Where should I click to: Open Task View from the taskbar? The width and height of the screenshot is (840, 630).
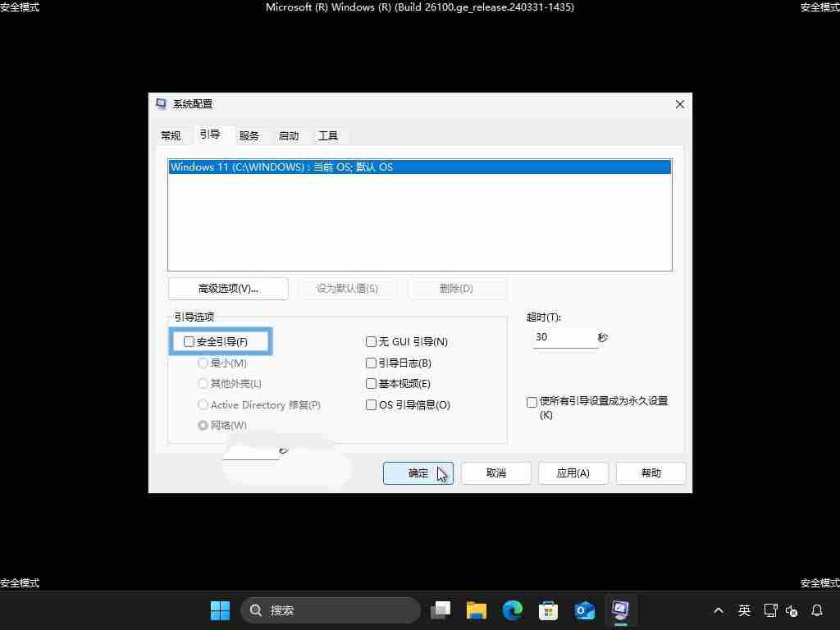point(441,610)
